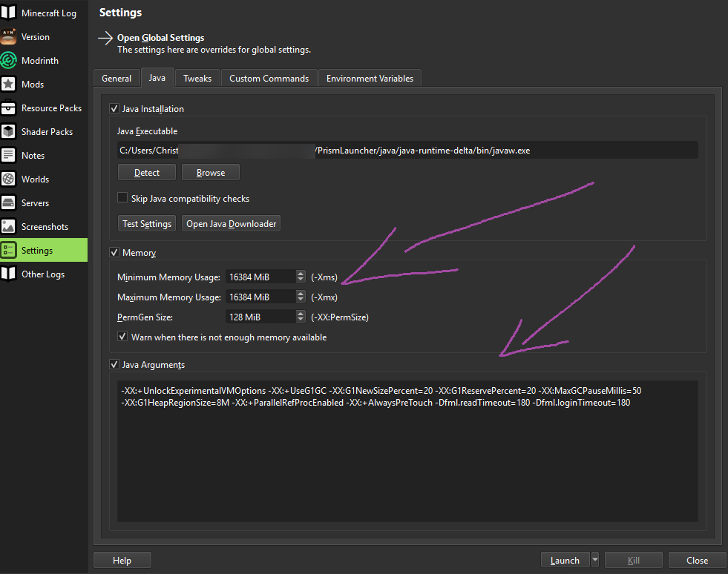Open the Shader Packs icon

click(8, 131)
